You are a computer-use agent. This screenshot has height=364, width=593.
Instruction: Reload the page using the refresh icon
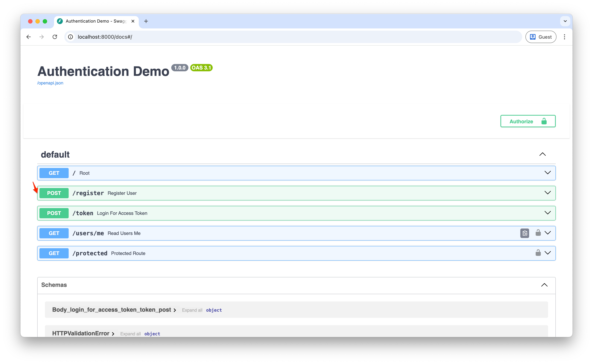(55, 37)
